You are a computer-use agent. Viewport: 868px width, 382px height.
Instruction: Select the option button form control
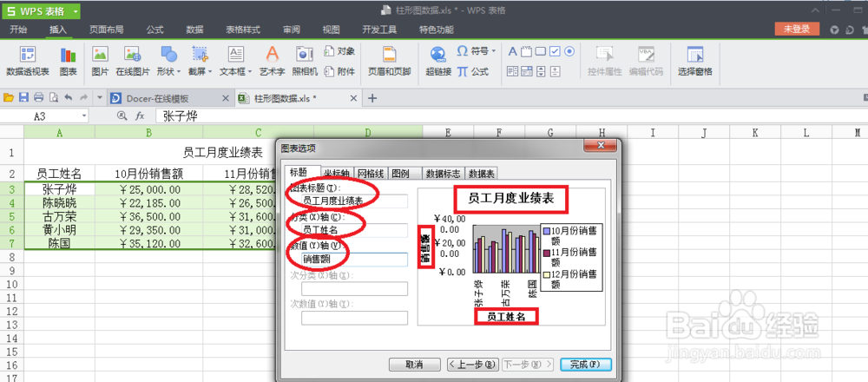pyautogui.click(x=569, y=51)
